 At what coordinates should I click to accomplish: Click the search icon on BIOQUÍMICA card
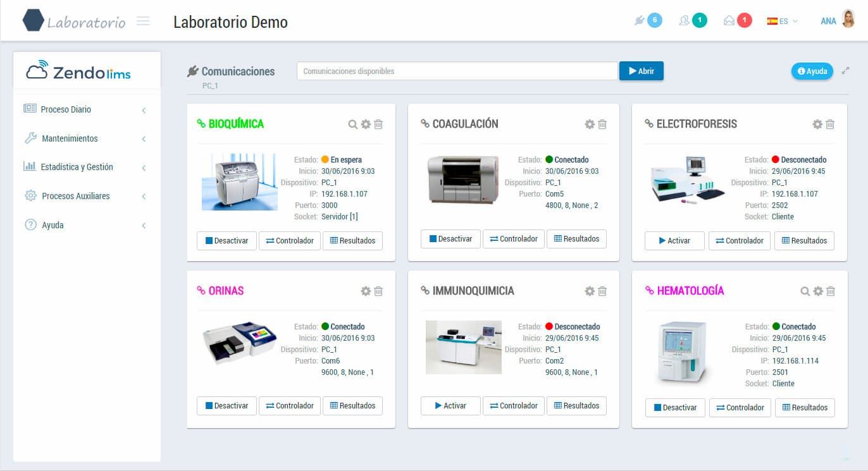tap(353, 125)
